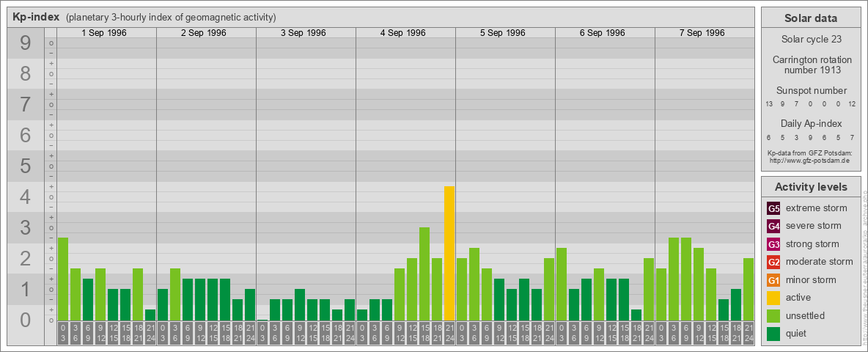Click the 15-18 bar on 4 Sep
This screenshot has height=352, width=868.
424,274
